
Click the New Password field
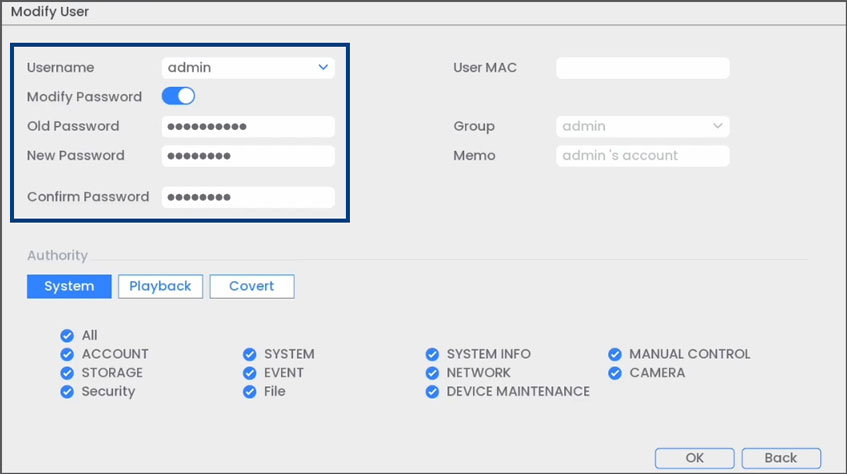(247, 156)
